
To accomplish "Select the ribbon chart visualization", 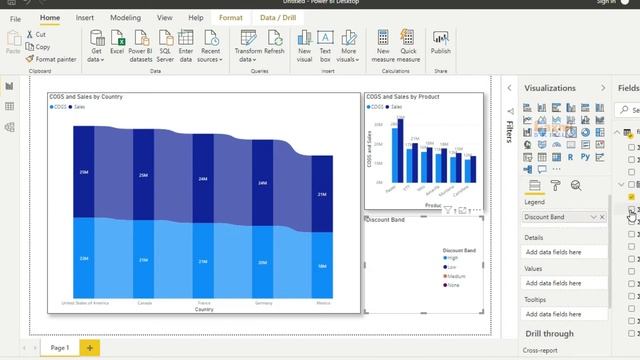I will 600,120.
